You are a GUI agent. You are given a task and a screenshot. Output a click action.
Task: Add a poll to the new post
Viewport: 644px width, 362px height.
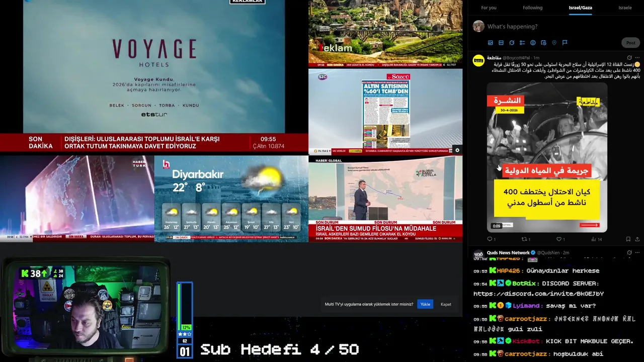click(522, 43)
